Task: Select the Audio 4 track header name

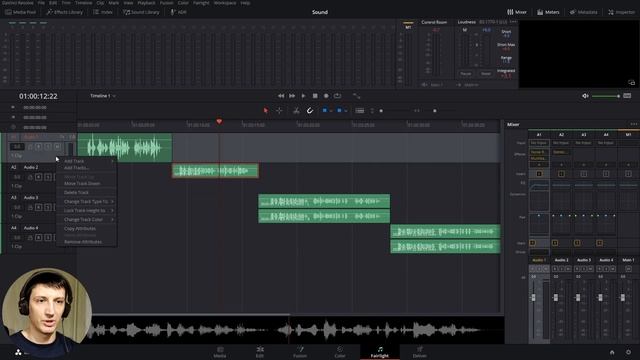Action: [31, 228]
